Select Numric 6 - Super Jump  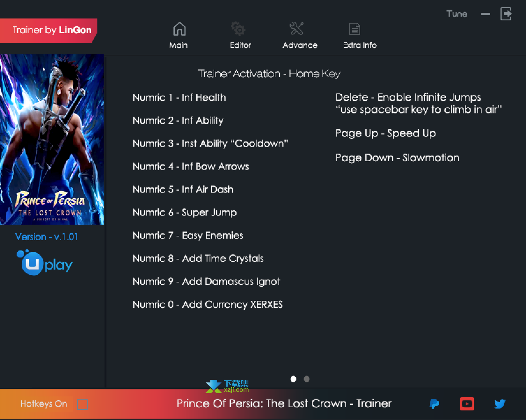(185, 213)
